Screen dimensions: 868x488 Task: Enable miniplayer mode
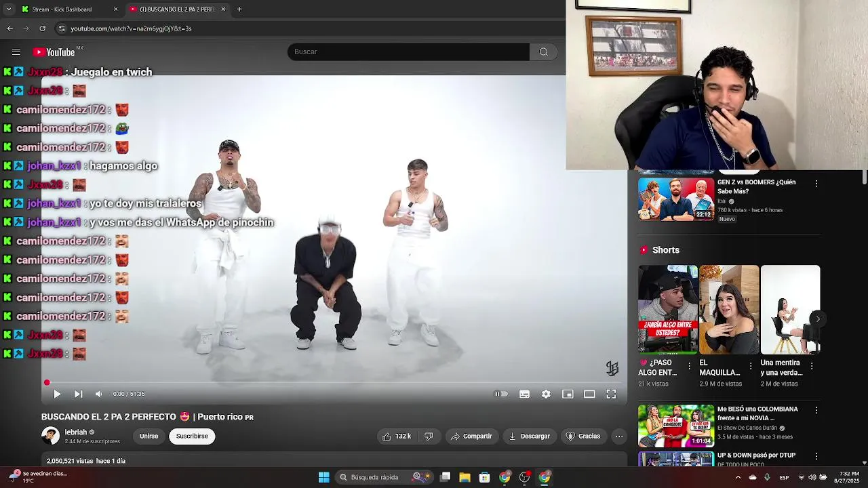pyautogui.click(x=568, y=394)
